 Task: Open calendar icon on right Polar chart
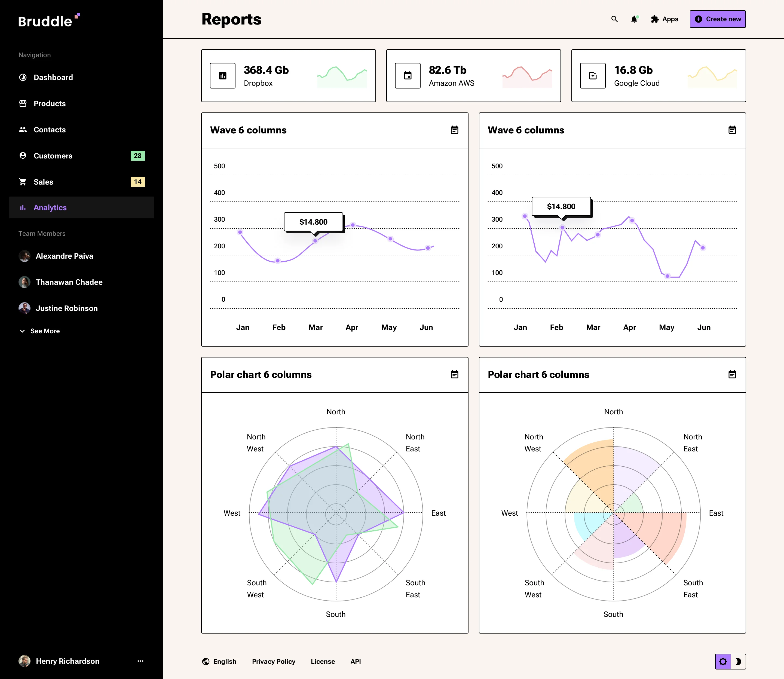point(732,374)
